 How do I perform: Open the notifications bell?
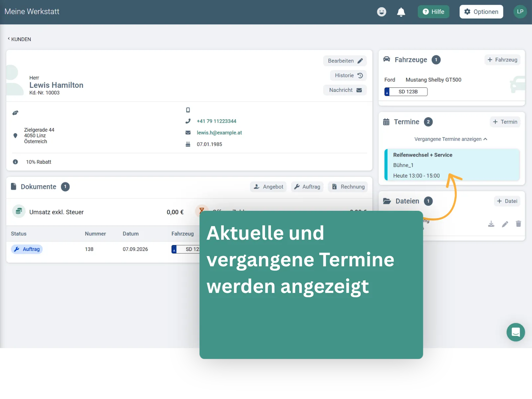point(401,12)
